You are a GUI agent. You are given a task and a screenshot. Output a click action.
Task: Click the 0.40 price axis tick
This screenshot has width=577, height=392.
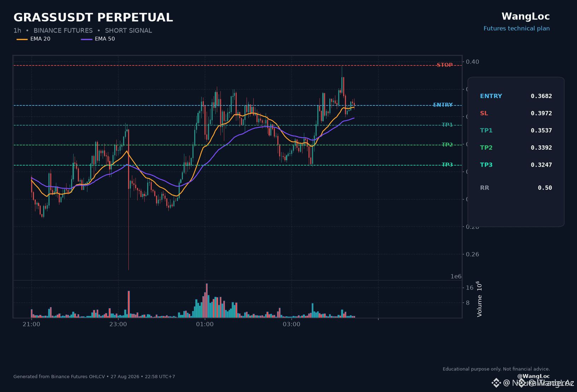[473, 62]
